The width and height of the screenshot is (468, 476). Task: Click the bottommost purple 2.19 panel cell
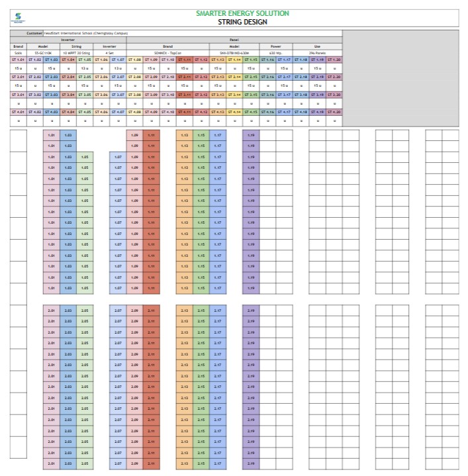tap(251, 463)
